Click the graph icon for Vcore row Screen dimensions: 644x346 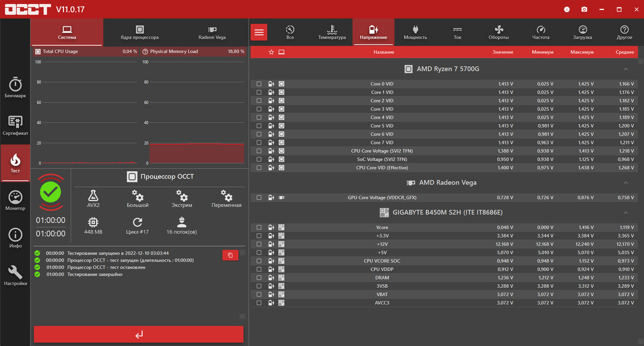tap(271, 227)
